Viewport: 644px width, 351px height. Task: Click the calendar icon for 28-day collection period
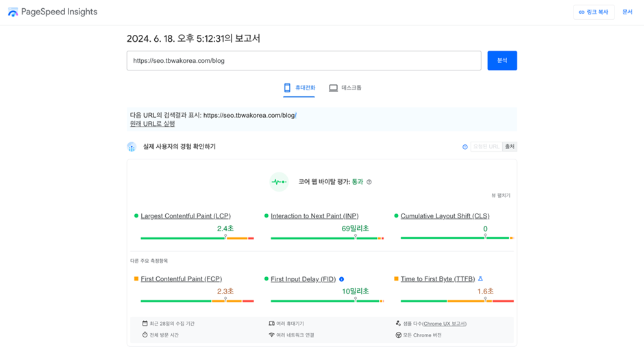point(145,324)
